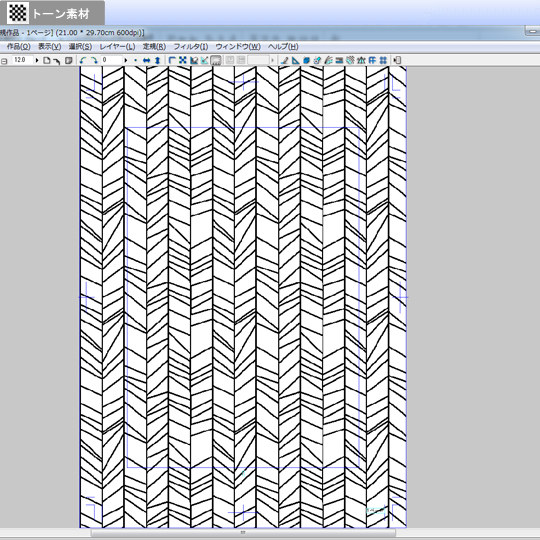Open the レイヤー(L) menu
Screen dimensions: 540x540
(117, 46)
